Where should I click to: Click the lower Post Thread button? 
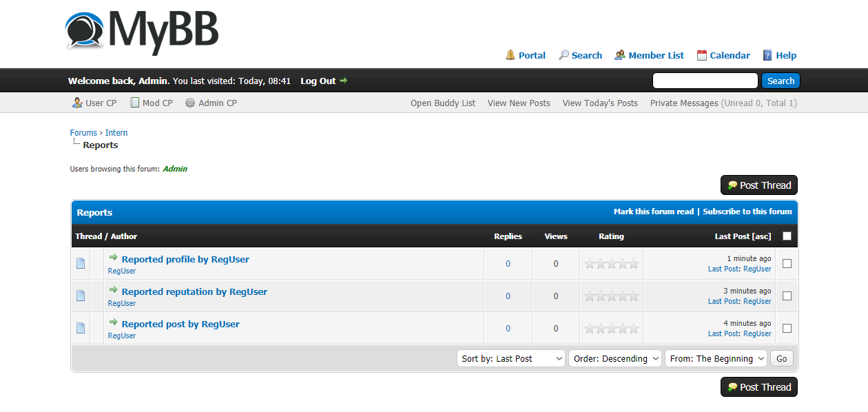(759, 387)
